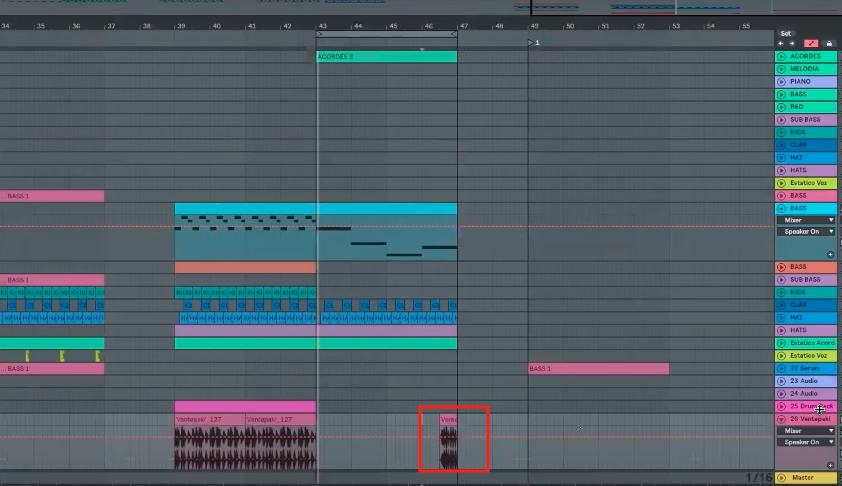
Task: Fold the expanded cyan BASS track
Action: click(781, 208)
